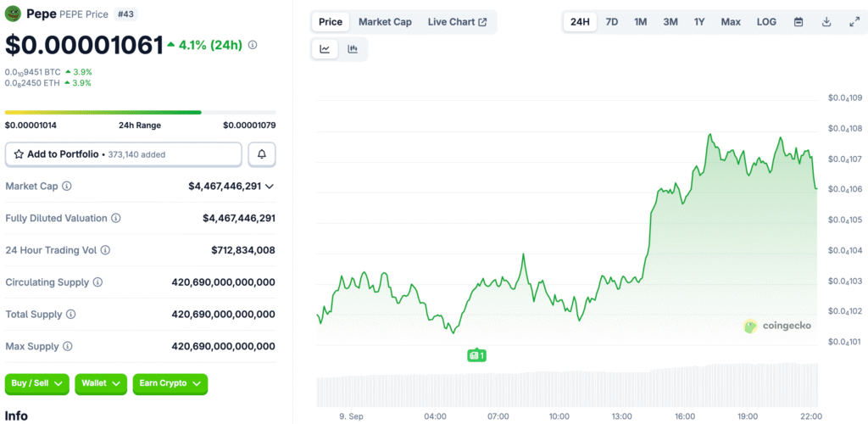This screenshot has height=424, width=868.
Task: Click the news marker icon on the chart
Action: [x=476, y=355]
